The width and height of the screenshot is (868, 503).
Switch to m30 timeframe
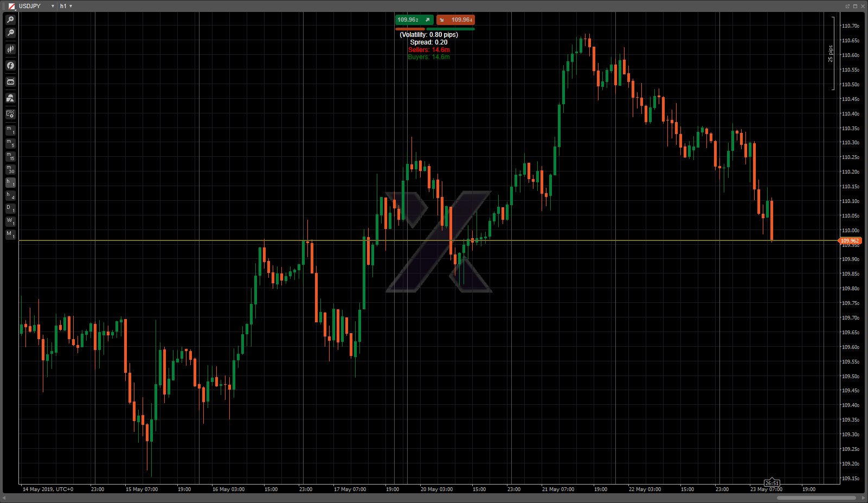tap(10, 169)
